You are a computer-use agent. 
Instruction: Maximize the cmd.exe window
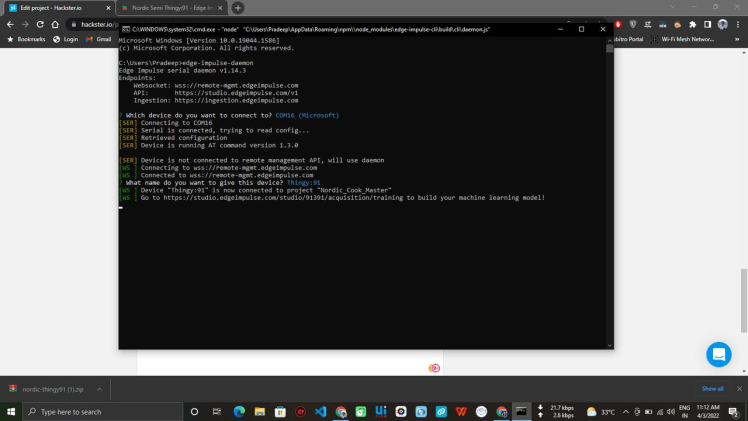click(x=582, y=29)
